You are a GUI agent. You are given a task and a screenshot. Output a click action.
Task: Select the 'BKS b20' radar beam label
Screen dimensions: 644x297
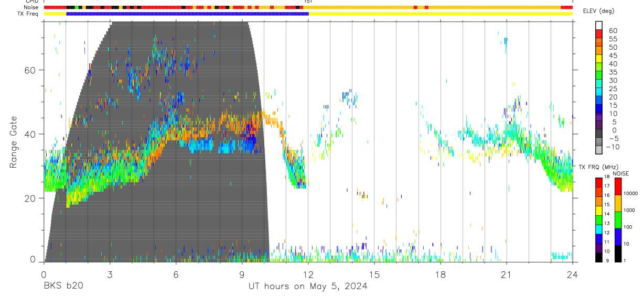[x=63, y=287]
